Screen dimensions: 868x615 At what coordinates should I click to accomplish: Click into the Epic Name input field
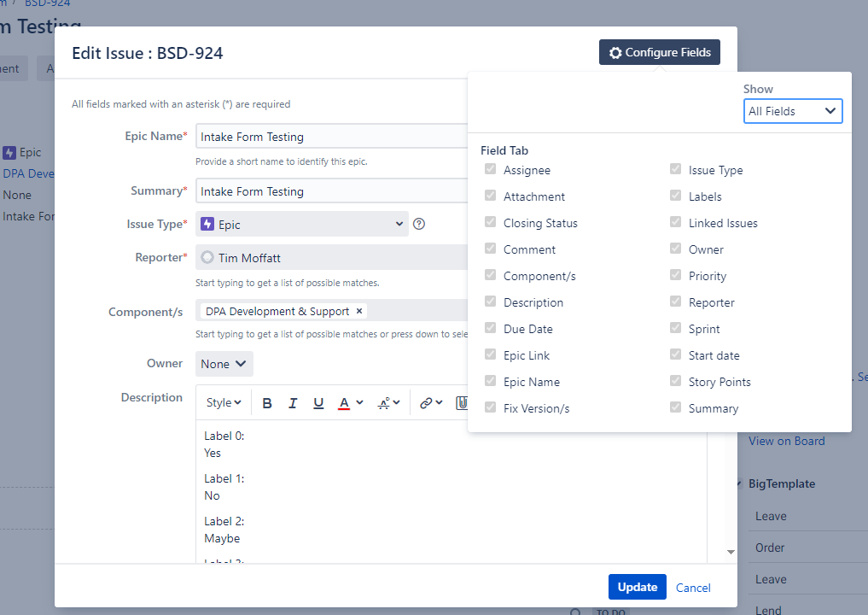(332, 137)
